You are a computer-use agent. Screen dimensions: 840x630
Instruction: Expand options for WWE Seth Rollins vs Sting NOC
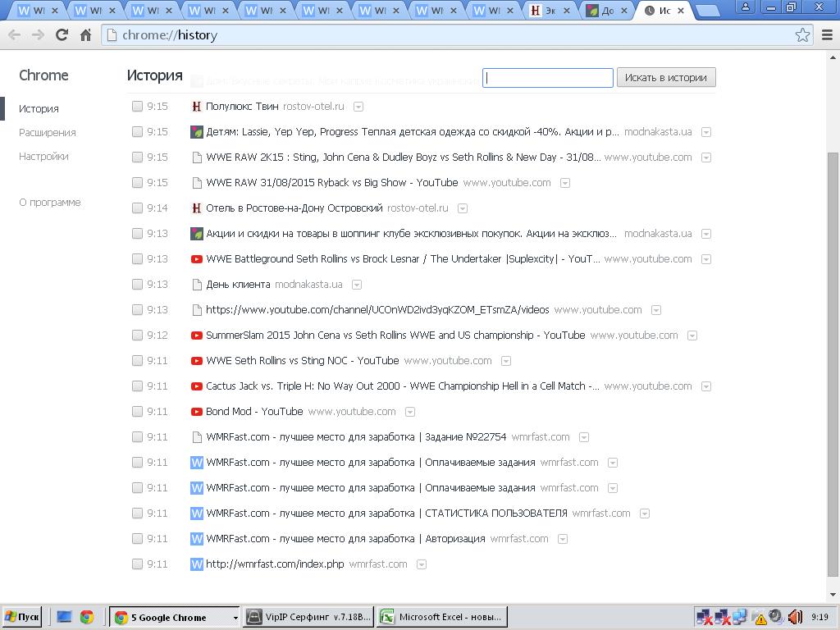[505, 361]
